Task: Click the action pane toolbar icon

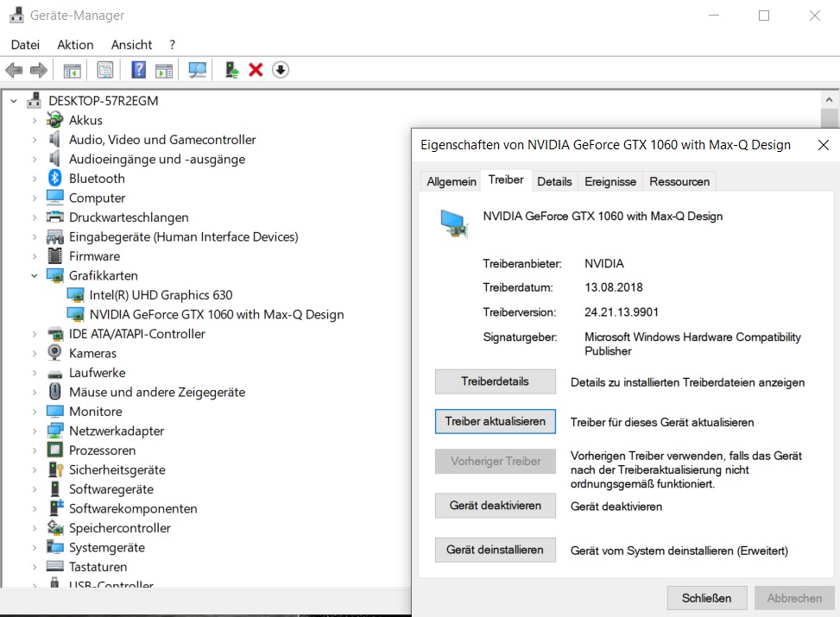Action: tap(164, 70)
